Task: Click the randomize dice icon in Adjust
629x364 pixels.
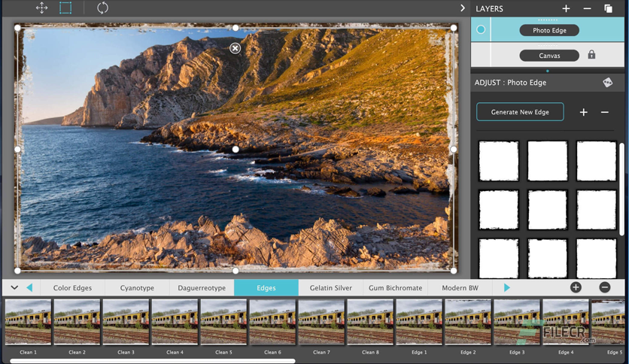Action: tap(608, 82)
